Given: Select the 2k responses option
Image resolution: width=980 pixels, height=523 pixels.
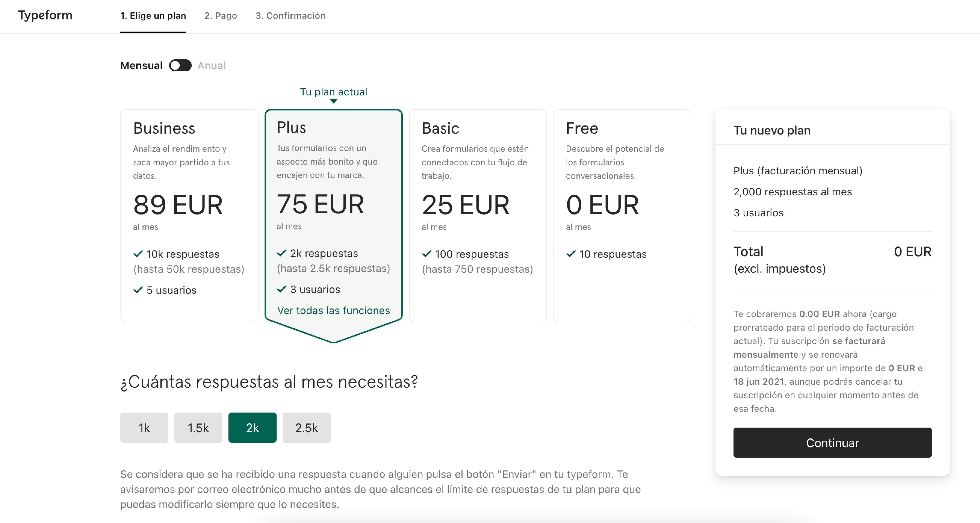Looking at the screenshot, I should click(x=252, y=428).
